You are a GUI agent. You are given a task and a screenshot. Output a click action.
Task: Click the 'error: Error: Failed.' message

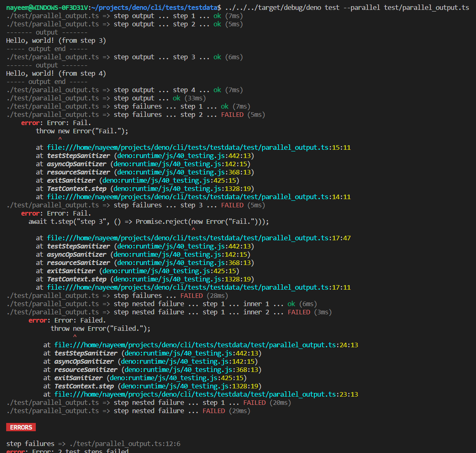click(x=67, y=321)
